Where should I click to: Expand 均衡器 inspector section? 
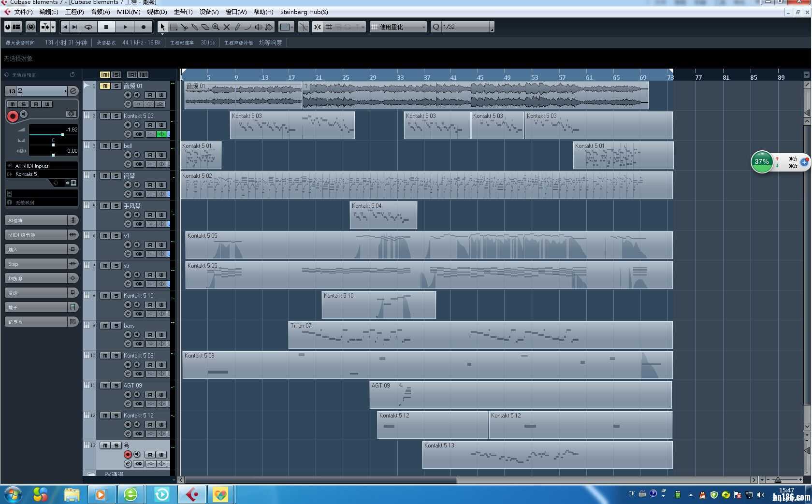(42, 278)
